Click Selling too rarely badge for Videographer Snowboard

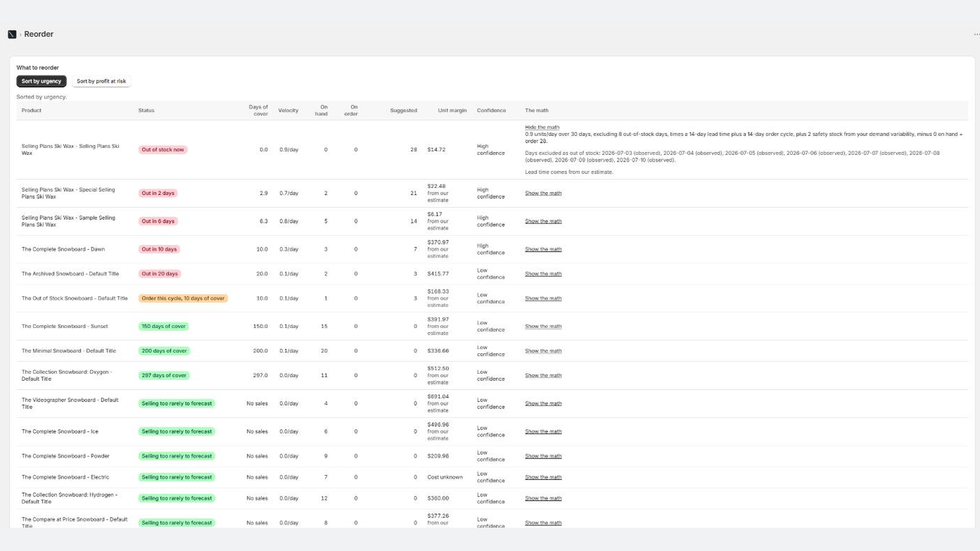point(177,404)
